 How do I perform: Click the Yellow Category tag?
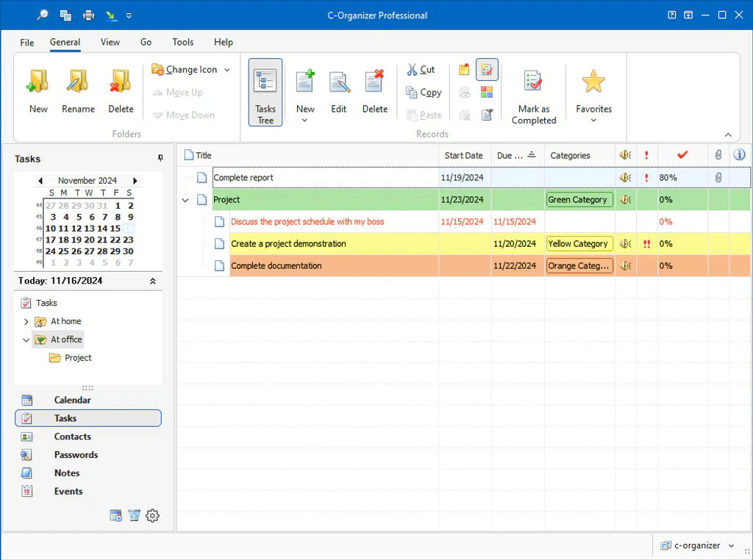579,244
